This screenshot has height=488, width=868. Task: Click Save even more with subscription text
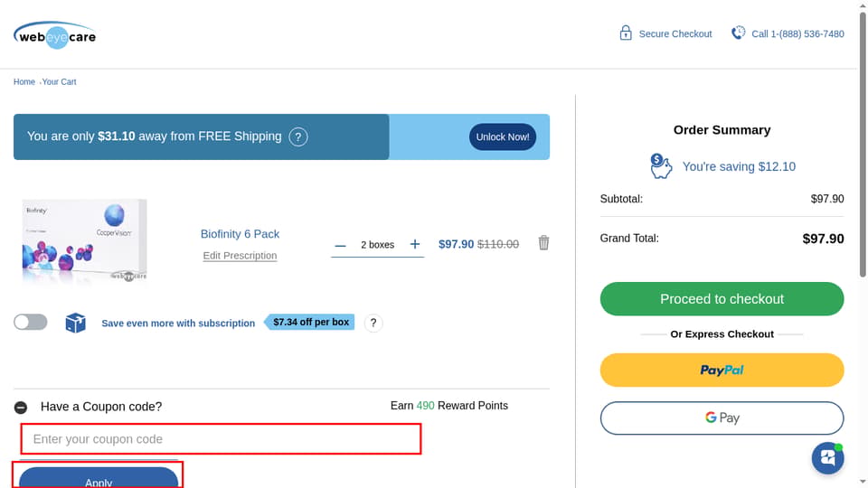(178, 324)
